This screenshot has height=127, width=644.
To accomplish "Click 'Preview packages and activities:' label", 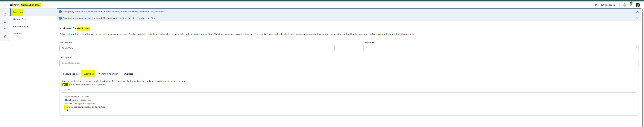I will 80,104.
